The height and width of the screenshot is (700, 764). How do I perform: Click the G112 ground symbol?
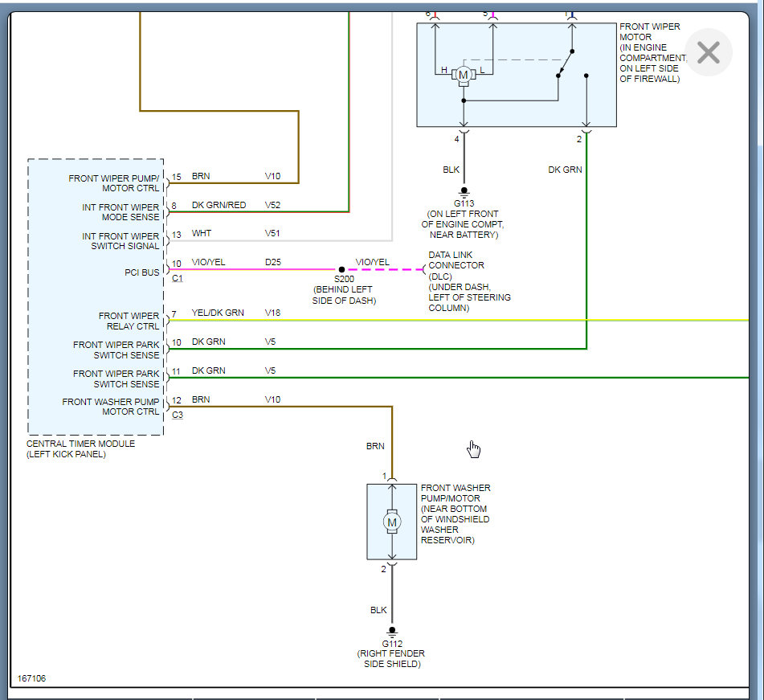(392, 632)
